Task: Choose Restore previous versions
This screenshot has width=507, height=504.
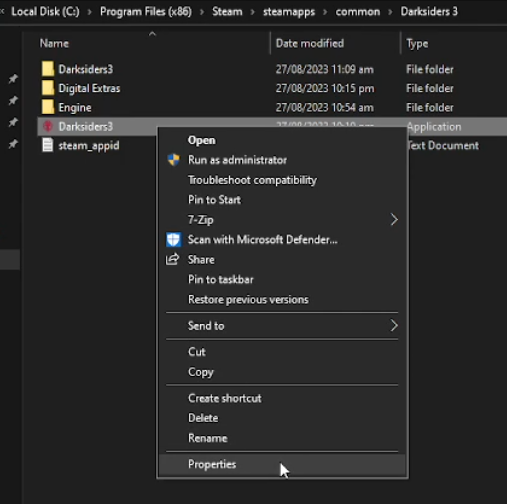Action: point(248,299)
